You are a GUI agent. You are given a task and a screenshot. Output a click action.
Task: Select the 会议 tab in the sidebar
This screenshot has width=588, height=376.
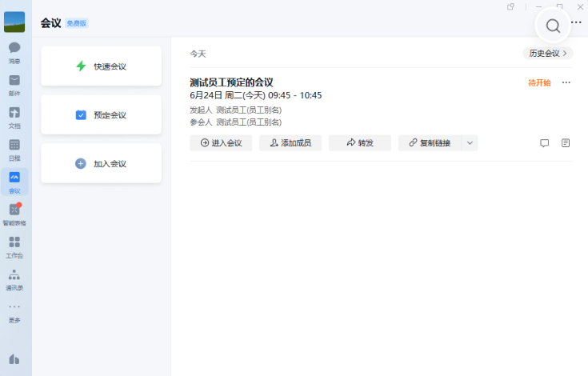click(x=14, y=182)
